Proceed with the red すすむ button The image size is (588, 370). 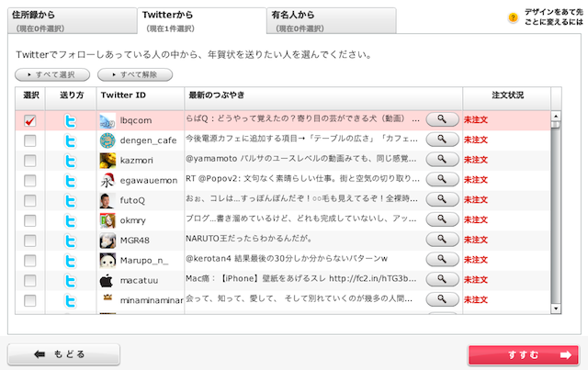[x=524, y=355]
